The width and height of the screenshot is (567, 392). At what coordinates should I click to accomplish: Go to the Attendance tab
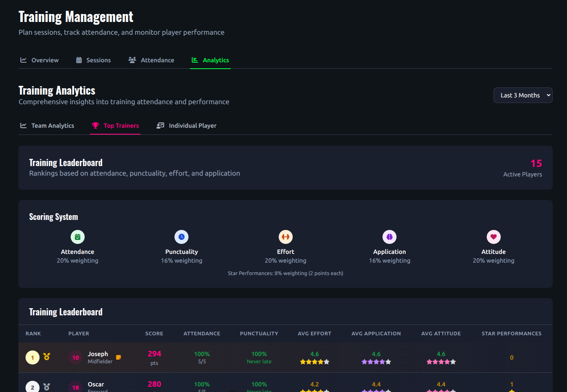(151, 60)
